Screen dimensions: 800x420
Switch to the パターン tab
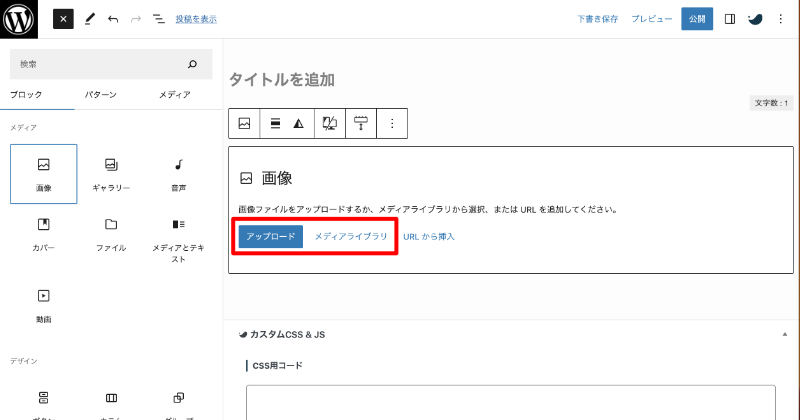click(100, 95)
